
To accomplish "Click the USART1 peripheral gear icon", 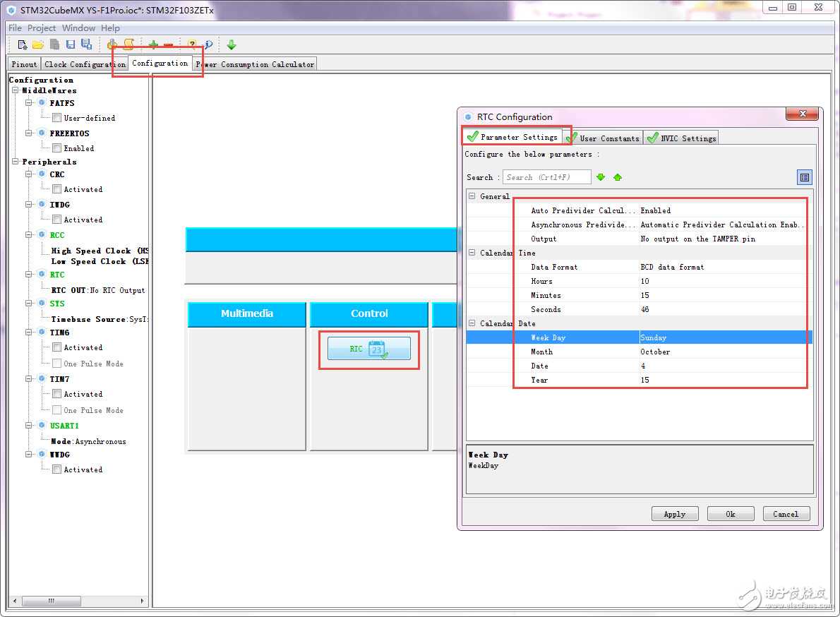I will pos(42,425).
